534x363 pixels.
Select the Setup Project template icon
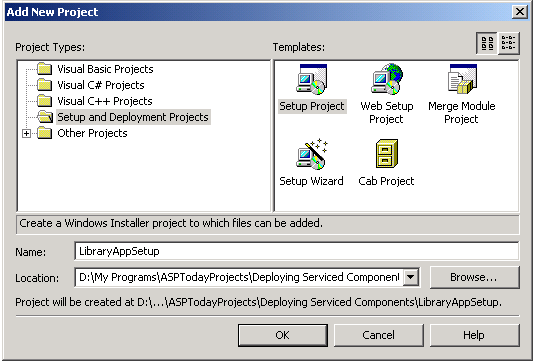click(x=311, y=79)
